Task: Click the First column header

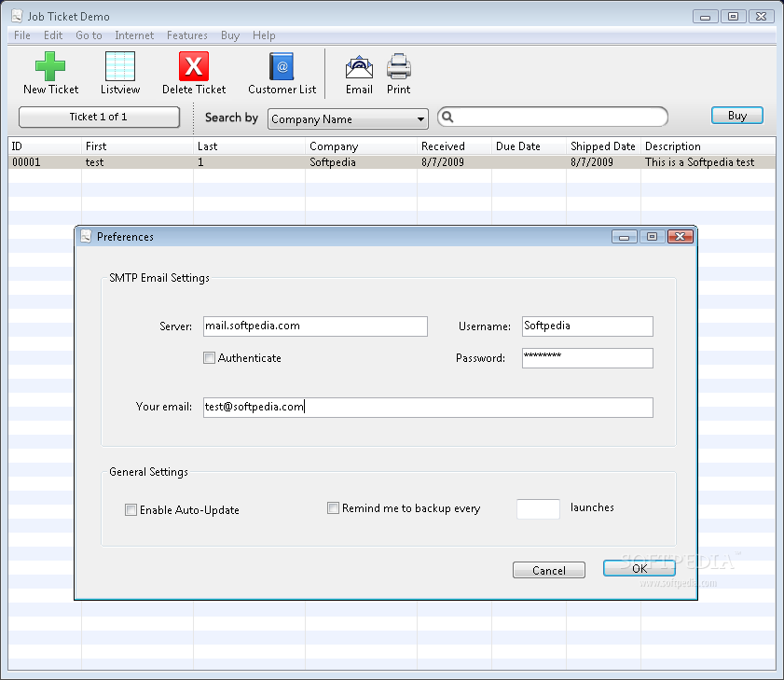Action: click(137, 146)
